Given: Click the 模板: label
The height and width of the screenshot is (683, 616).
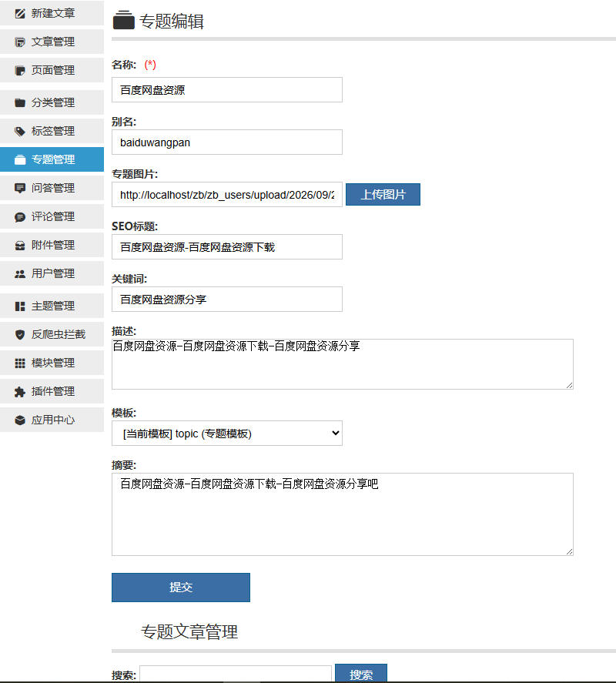Looking at the screenshot, I should pos(124,413).
